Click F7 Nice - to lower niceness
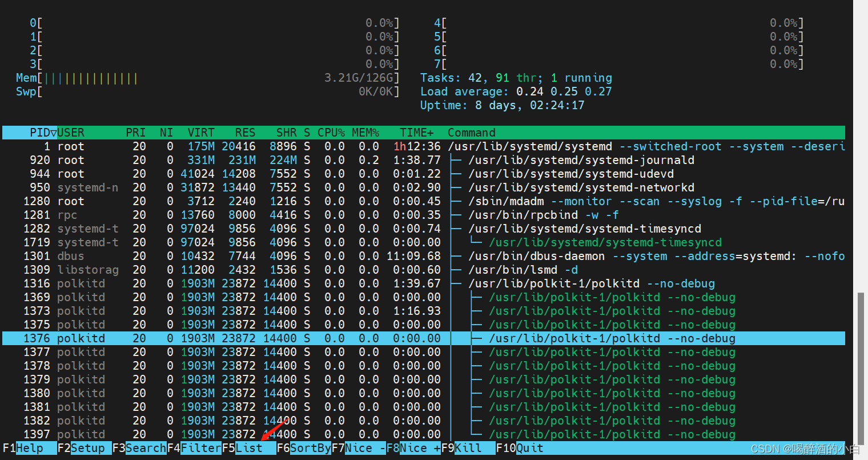The width and height of the screenshot is (868, 460). [359, 448]
